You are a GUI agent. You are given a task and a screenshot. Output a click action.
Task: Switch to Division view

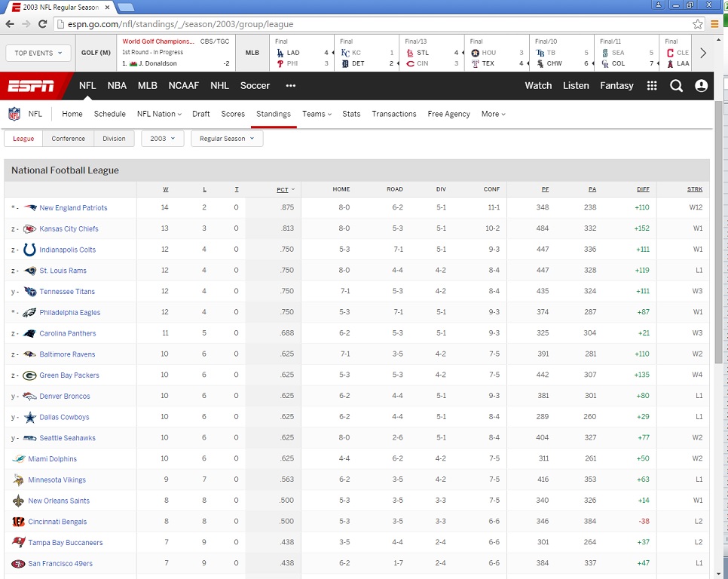pos(115,139)
